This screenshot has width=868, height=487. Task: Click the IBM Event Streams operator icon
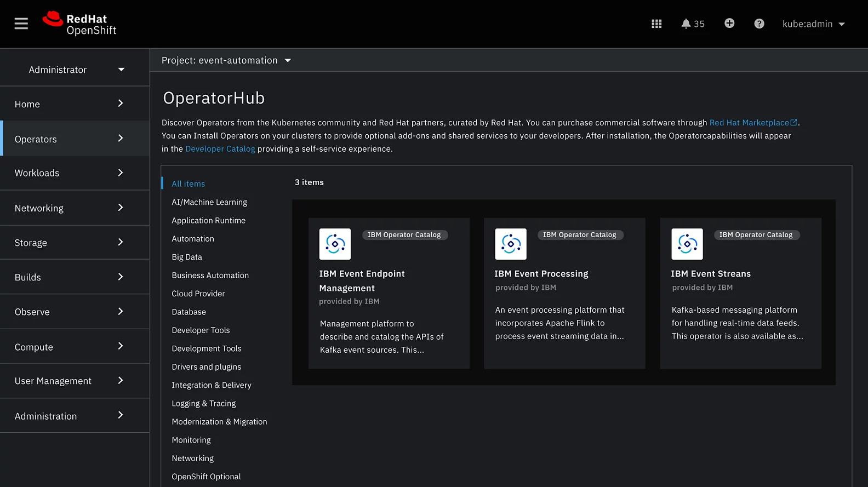point(687,244)
